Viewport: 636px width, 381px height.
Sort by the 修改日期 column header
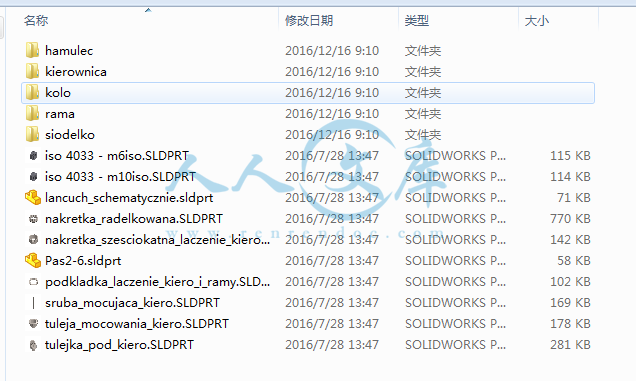309,20
